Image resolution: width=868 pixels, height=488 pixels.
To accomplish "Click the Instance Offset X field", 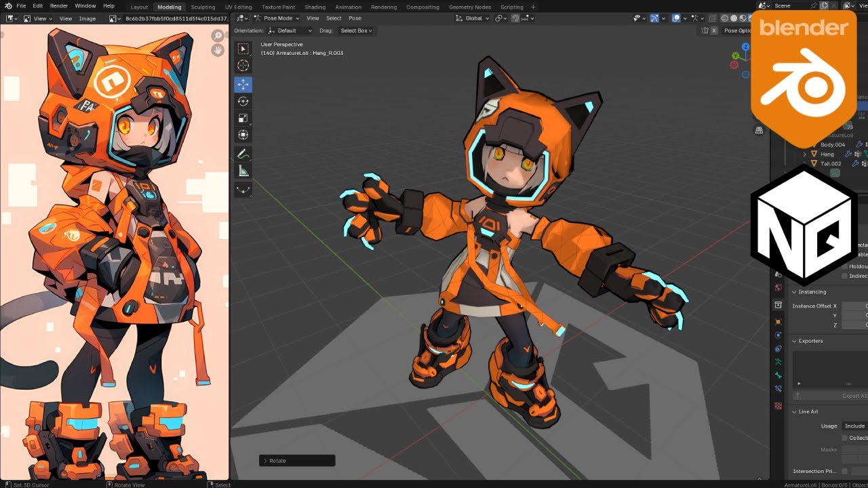I will click(854, 306).
